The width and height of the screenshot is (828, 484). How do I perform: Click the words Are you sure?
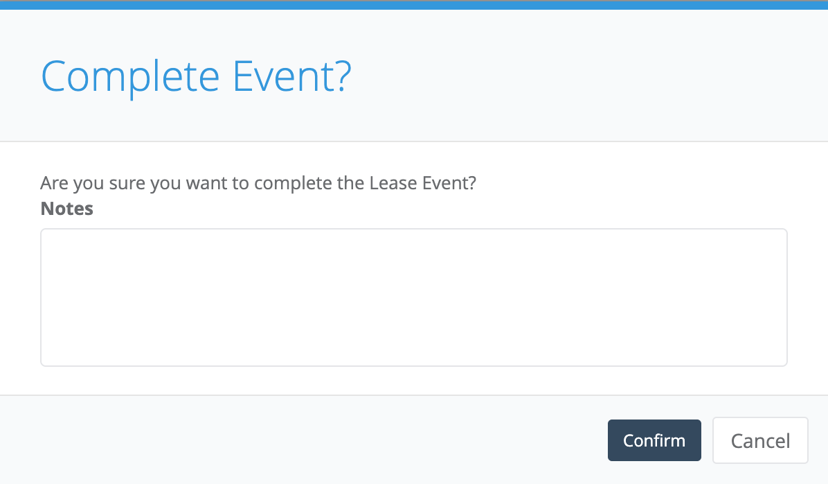[93, 183]
